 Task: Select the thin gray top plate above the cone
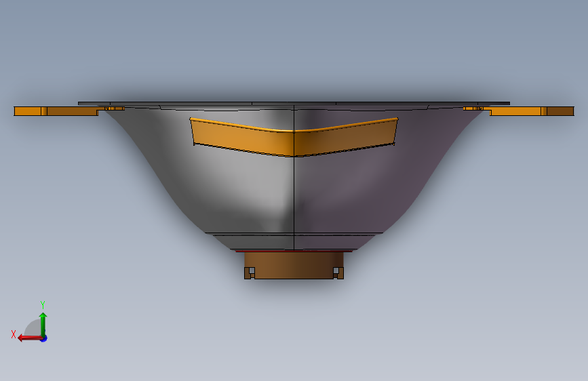click(x=294, y=103)
